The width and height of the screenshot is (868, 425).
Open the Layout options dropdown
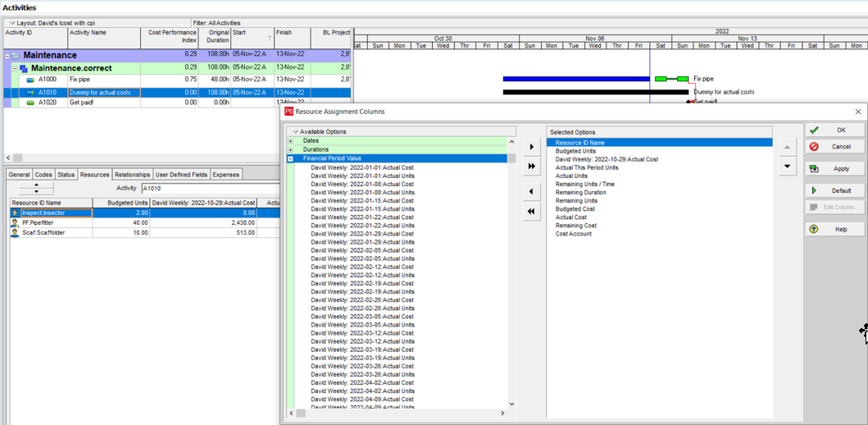12,23
